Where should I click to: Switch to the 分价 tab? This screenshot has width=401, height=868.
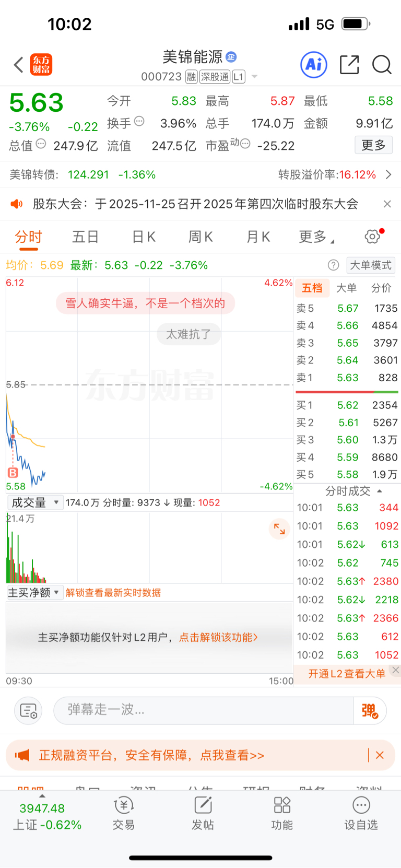point(381,288)
